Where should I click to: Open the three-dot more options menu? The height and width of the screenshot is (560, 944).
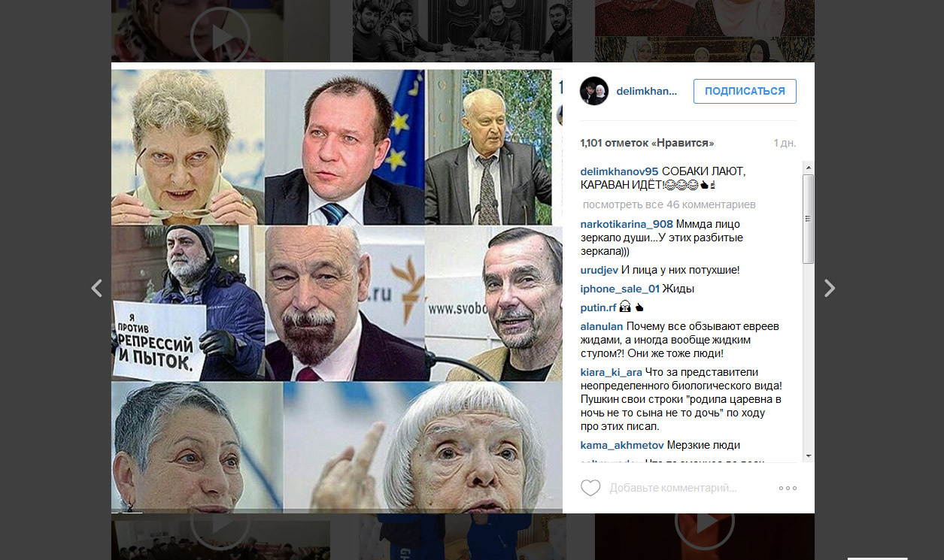(788, 488)
